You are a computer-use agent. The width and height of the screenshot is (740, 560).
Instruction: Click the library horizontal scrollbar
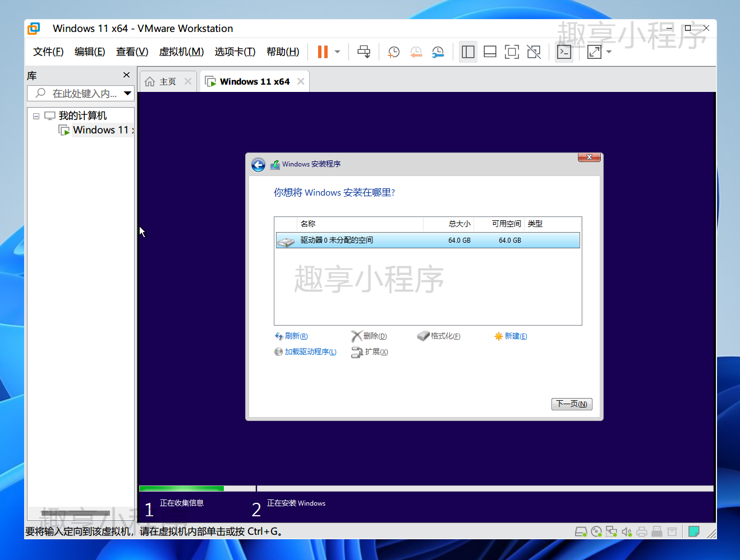click(75, 513)
